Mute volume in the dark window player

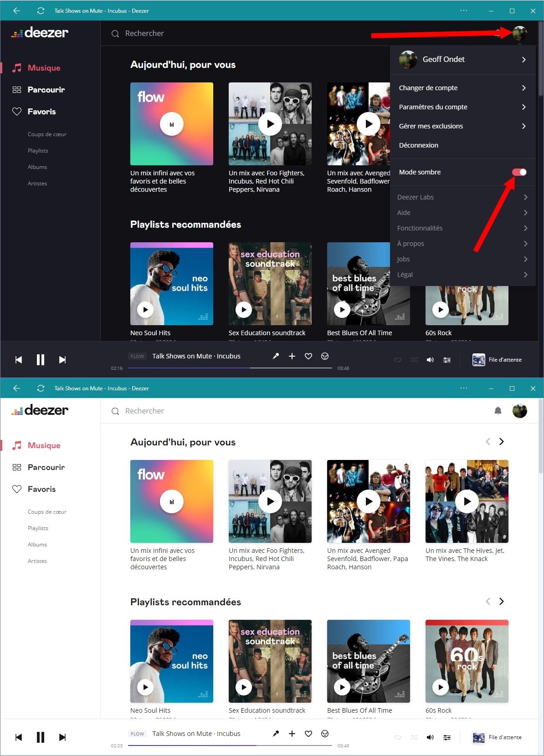430,360
